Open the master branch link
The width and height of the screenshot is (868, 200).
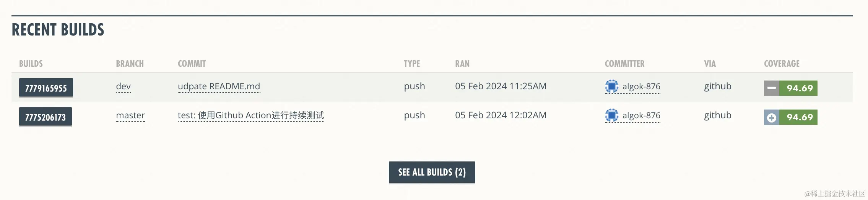(130, 115)
